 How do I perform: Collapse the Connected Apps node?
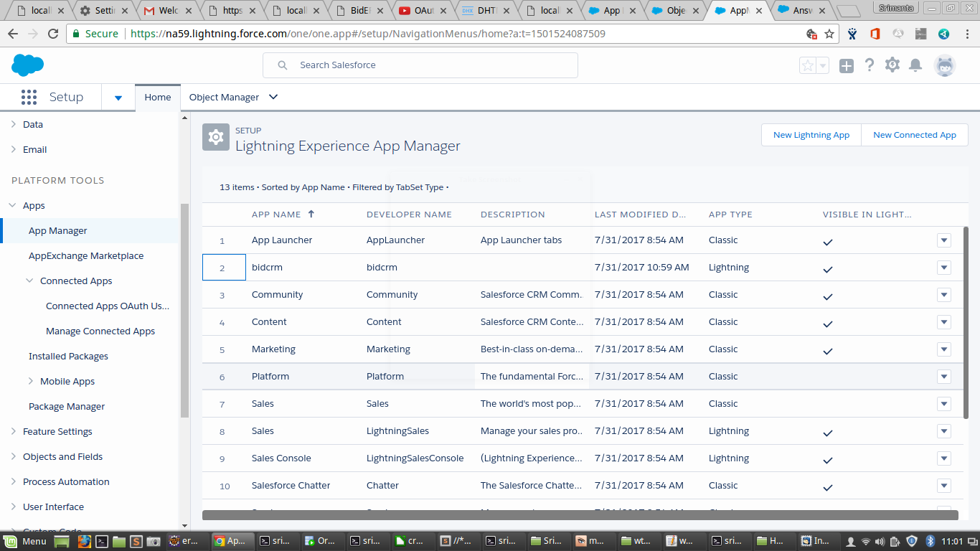pyautogui.click(x=30, y=281)
